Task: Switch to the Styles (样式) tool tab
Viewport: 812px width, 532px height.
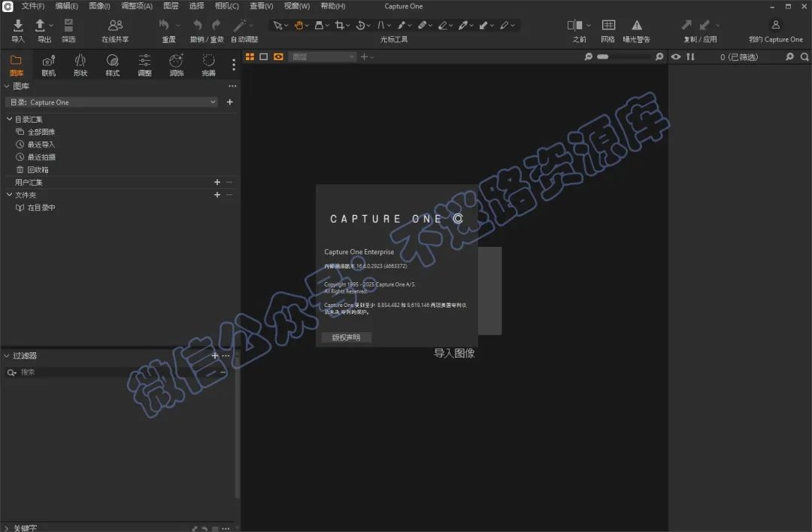Action: [112, 65]
